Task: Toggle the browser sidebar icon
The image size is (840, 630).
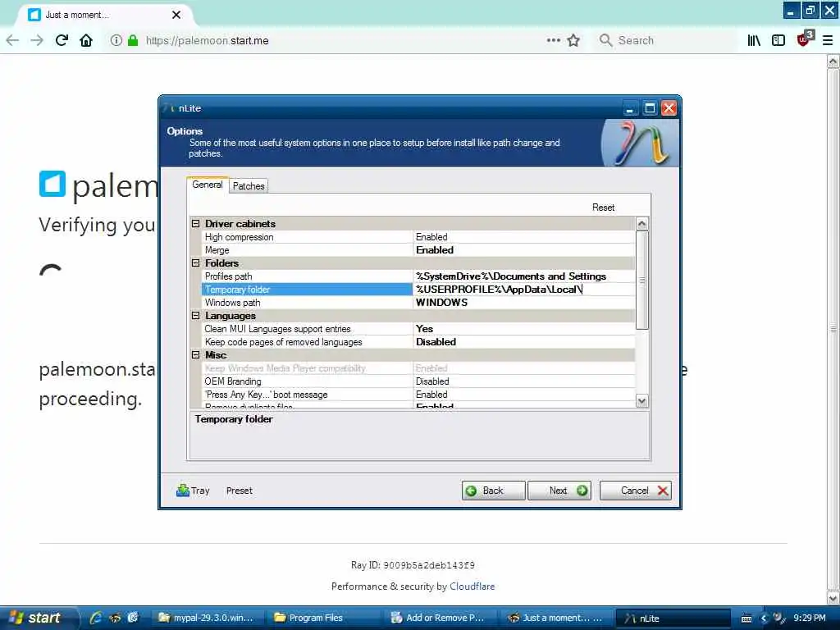Action: click(778, 40)
